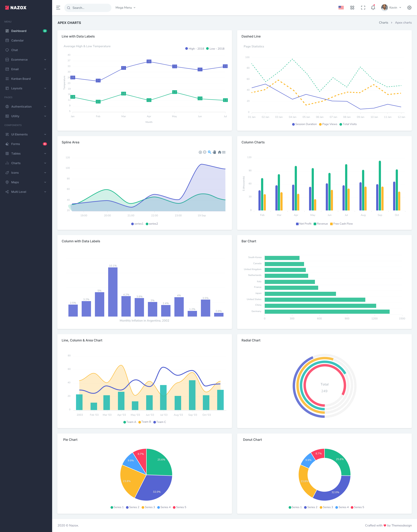Select the panning hand tool
417x532 pixels.
click(x=214, y=152)
